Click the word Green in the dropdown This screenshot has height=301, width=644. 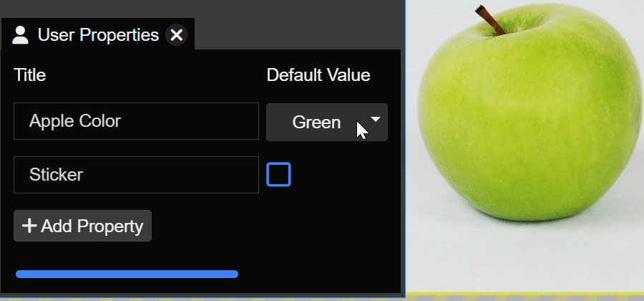pyautogui.click(x=316, y=123)
